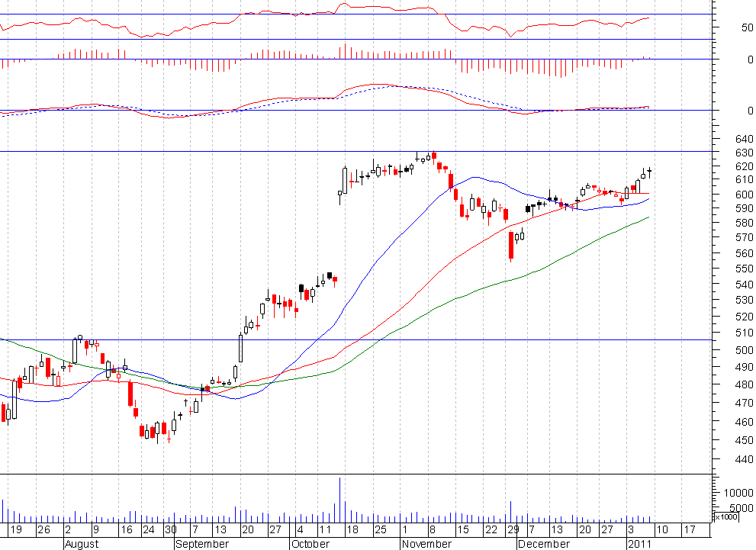Click the 460 price axis label
Image resolution: width=756 pixels, height=550 pixels.
point(744,422)
